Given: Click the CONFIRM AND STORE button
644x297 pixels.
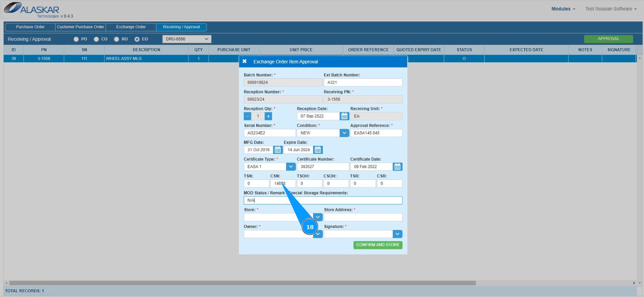Looking at the screenshot, I should coord(378,245).
